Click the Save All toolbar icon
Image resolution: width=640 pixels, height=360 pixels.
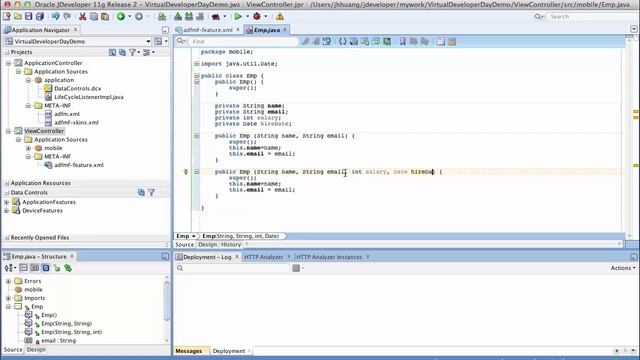[40, 17]
